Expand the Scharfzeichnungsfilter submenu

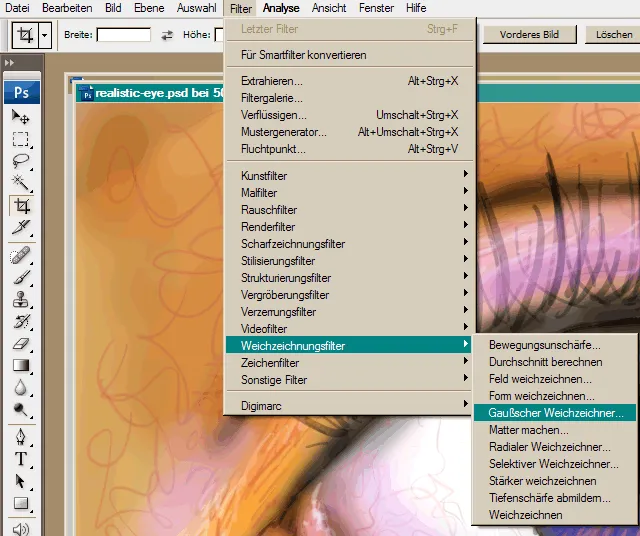click(350, 244)
